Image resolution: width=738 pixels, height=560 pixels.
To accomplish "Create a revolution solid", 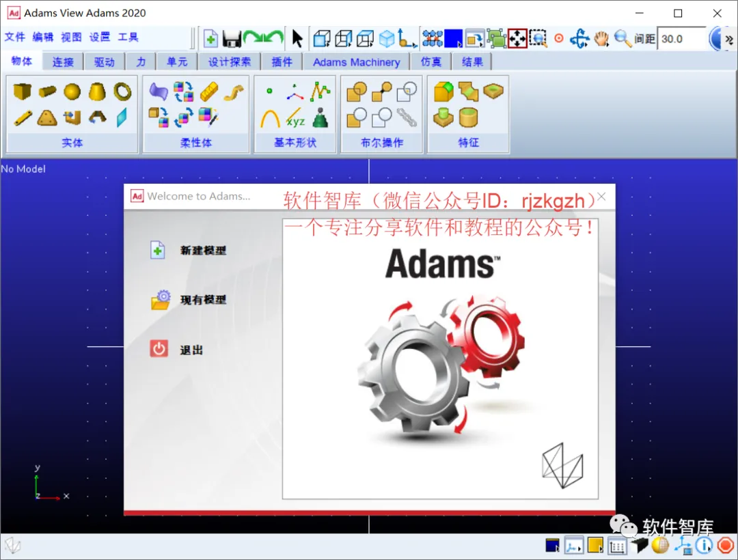I will pyautogui.click(x=98, y=117).
